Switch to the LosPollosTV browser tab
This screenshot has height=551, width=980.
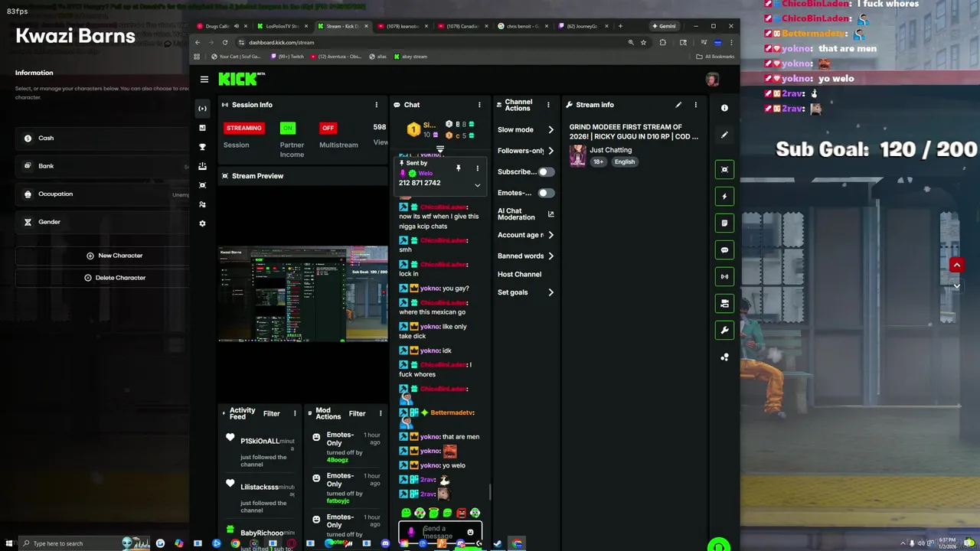tap(282, 26)
